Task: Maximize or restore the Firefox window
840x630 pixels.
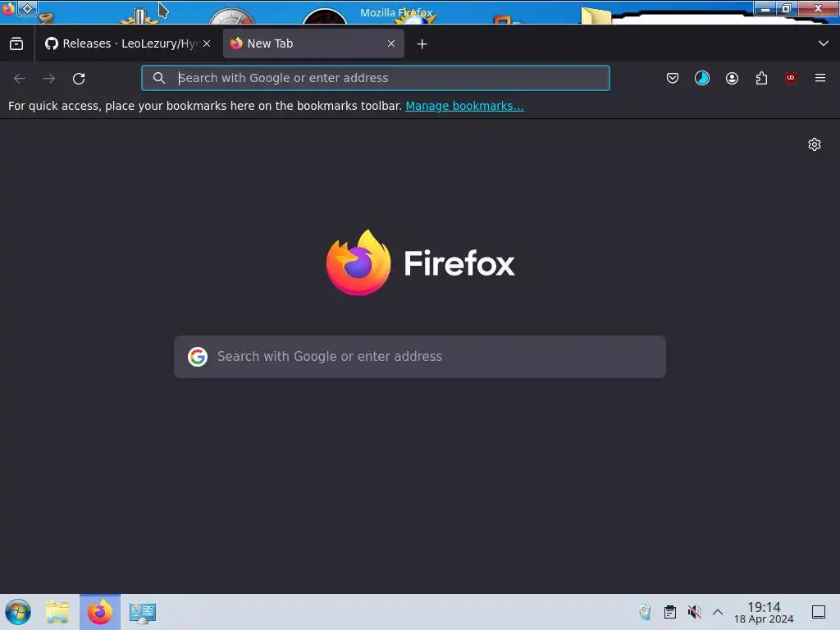Action: click(787, 8)
